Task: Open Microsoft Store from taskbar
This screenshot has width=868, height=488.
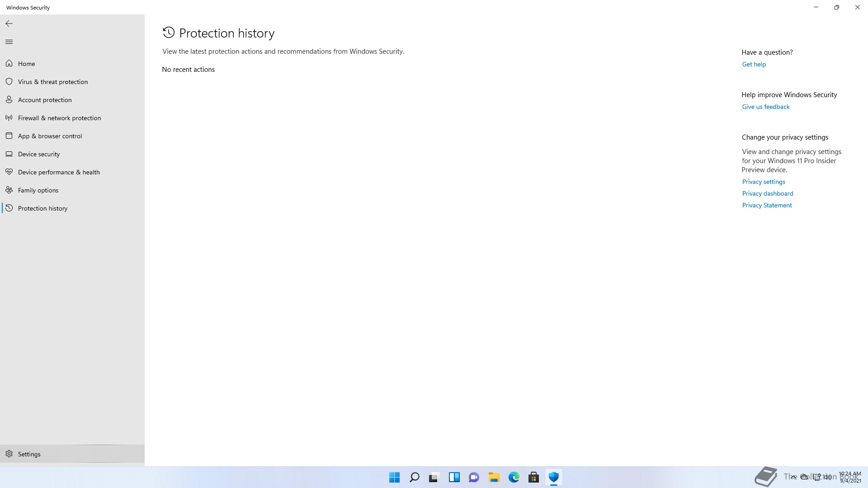Action: [x=533, y=477]
